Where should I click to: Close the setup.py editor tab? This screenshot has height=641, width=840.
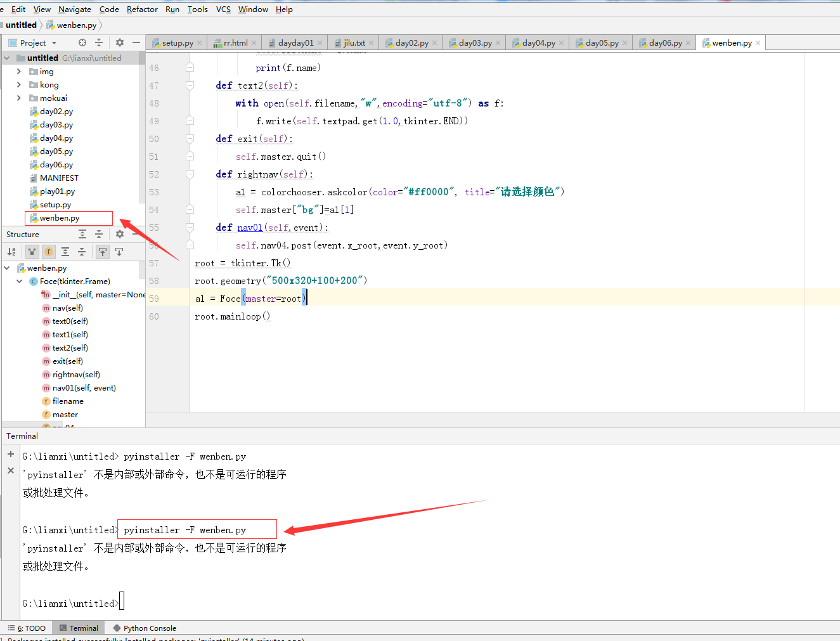tap(200, 43)
